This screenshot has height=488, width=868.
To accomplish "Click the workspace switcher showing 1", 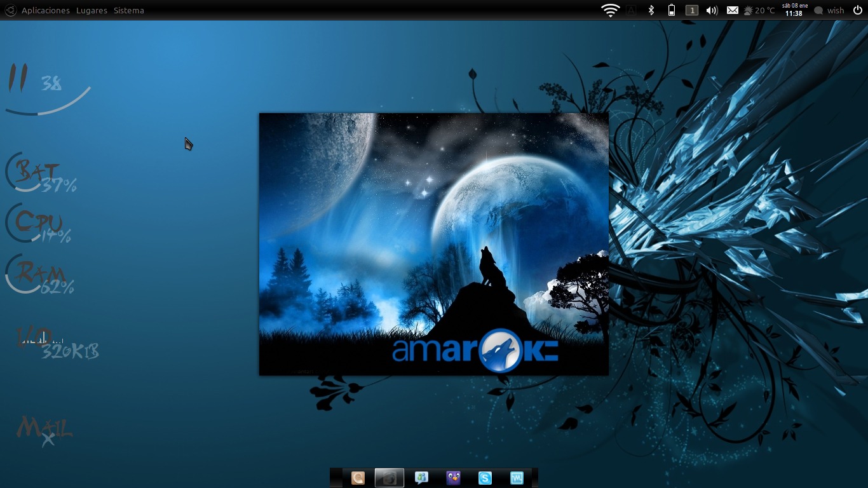I will 692,10.
